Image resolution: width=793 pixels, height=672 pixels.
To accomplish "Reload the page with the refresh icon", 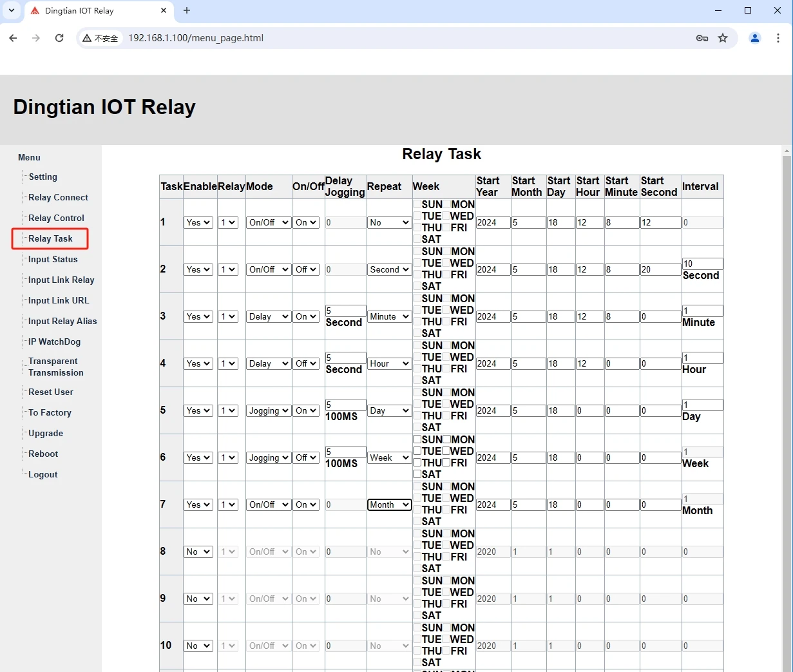I will (x=59, y=38).
